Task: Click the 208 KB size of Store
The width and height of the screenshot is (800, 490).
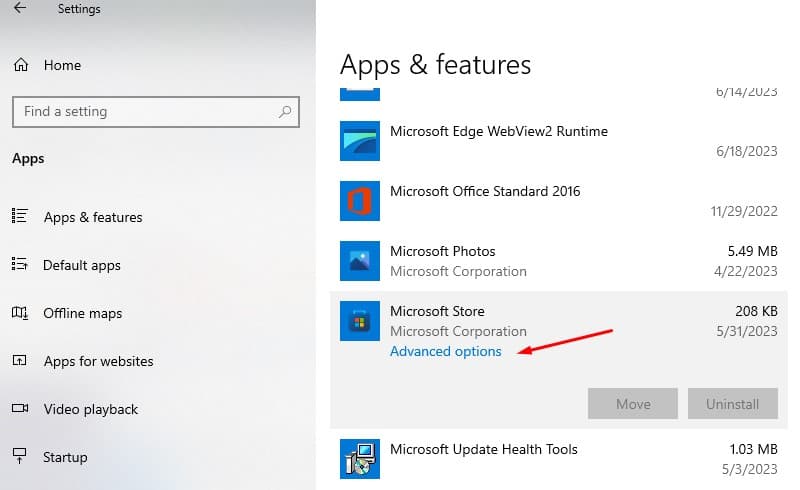Action: tap(756, 311)
